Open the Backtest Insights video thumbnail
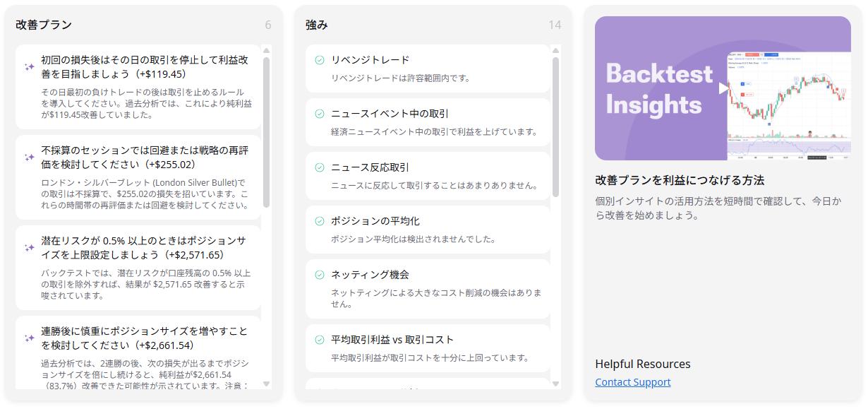This screenshot has height=409, width=868. pos(723,88)
